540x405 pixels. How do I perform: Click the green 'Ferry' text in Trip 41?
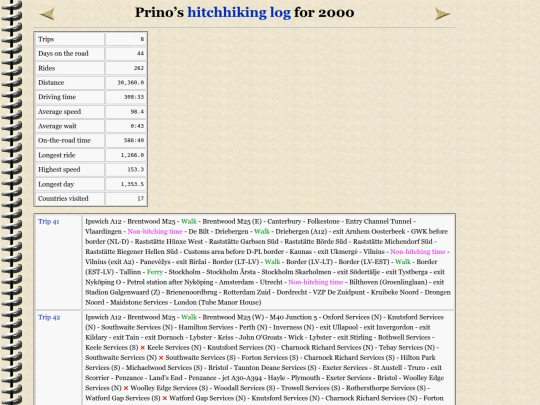(x=155, y=272)
